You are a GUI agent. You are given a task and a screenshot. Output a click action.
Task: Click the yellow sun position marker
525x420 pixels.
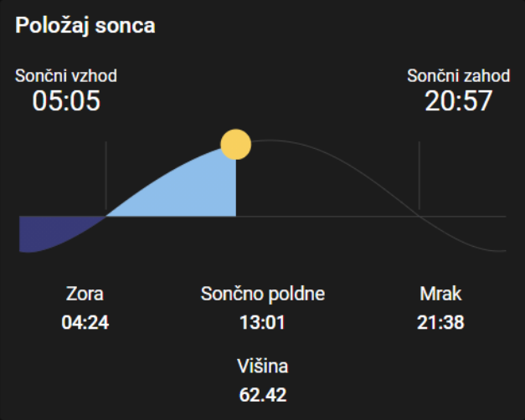point(236,144)
